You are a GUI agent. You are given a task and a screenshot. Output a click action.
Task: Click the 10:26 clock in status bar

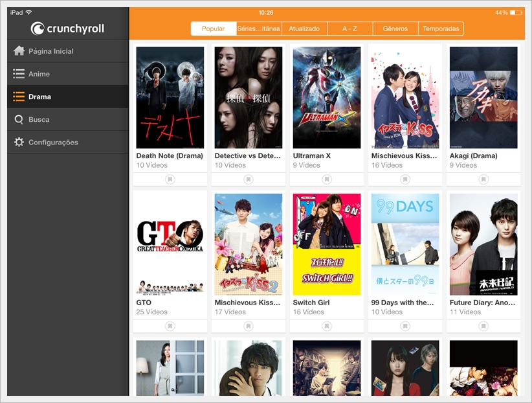coord(265,12)
